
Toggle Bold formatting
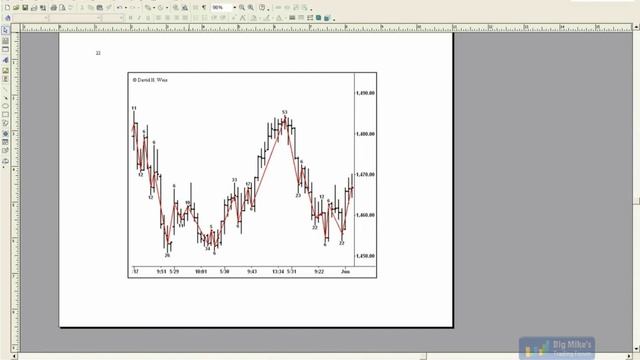tap(130, 18)
